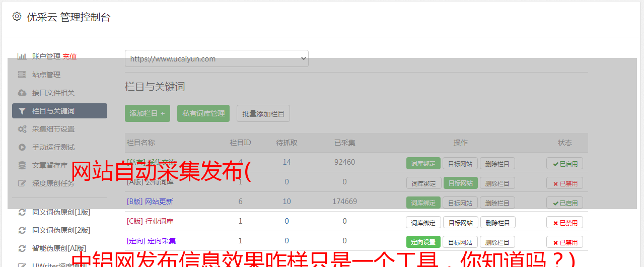Click 删除栏目 in the row with 92460 collected
The image size is (644, 267).
tap(497, 163)
